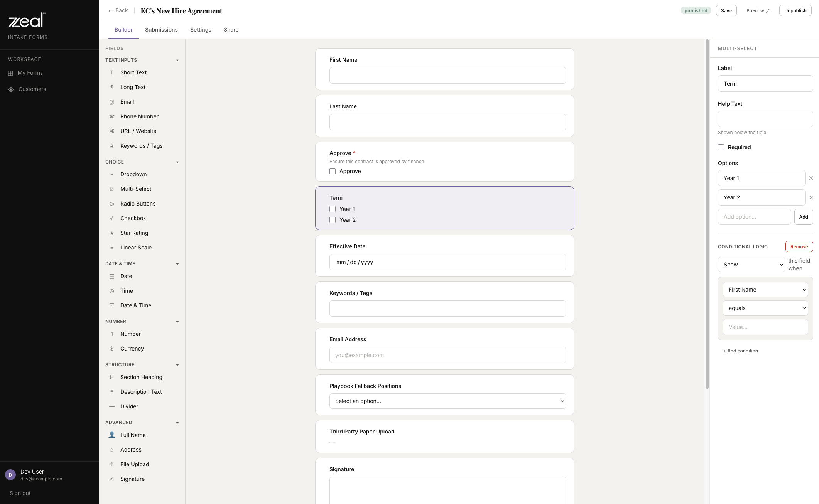Click the Dropdown field icon

point(112,174)
